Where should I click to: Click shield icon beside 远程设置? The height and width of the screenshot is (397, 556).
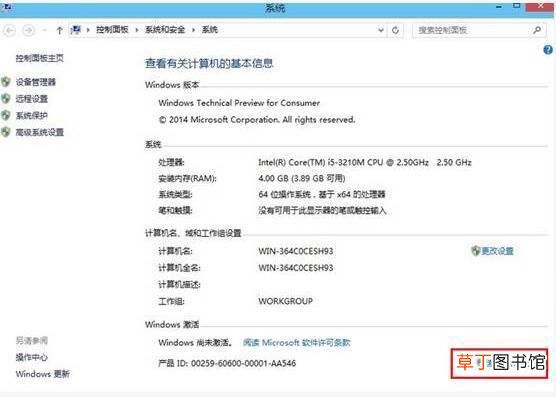pos(6,99)
